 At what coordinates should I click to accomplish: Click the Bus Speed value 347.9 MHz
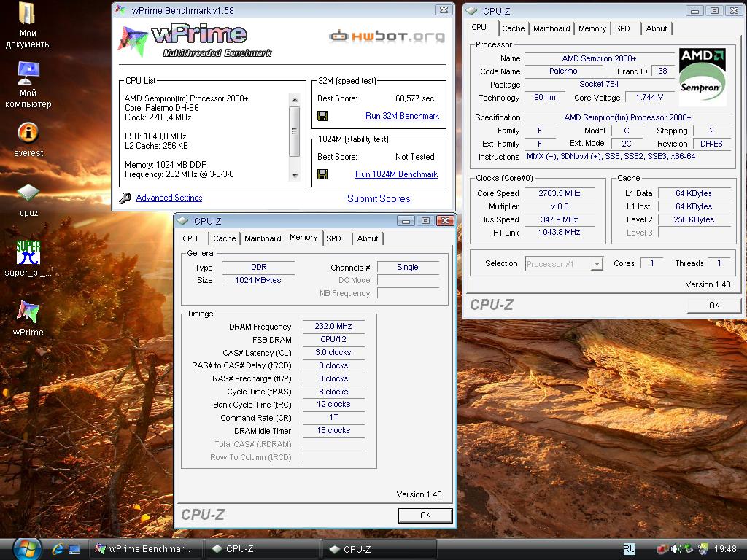tap(560, 219)
